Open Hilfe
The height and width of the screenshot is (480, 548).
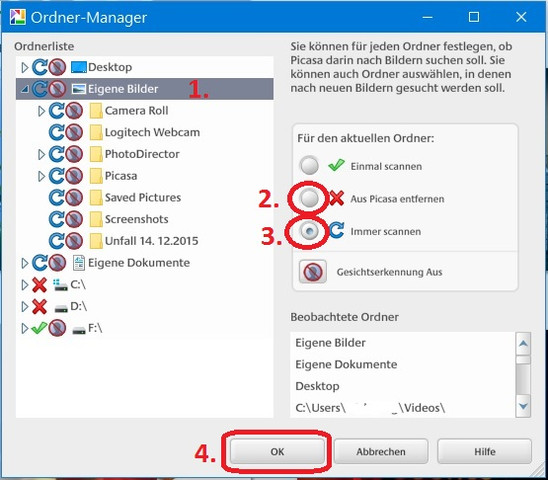485,451
